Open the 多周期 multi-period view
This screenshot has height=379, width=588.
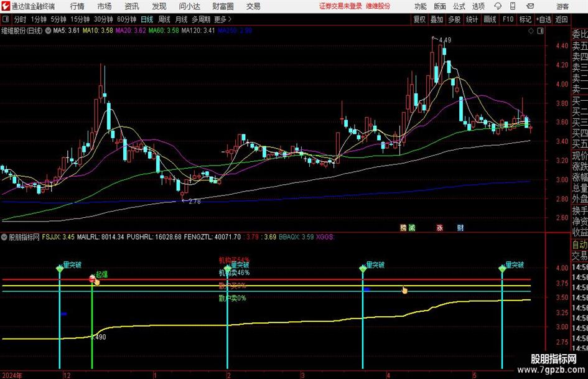201,19
